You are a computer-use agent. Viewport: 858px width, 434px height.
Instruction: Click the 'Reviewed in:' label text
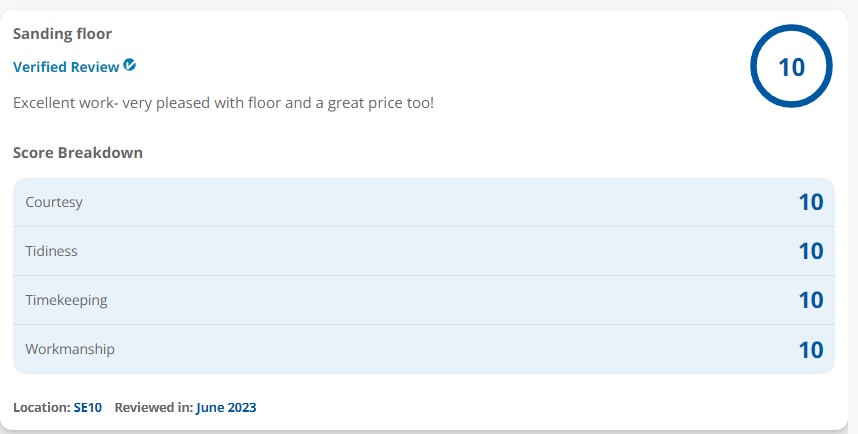click(x=153, y=408)
